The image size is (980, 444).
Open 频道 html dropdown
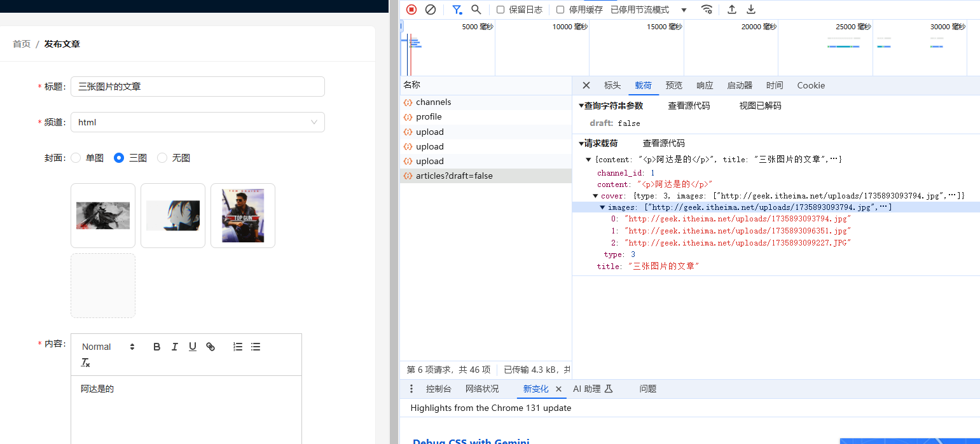(x=198, y=122)
